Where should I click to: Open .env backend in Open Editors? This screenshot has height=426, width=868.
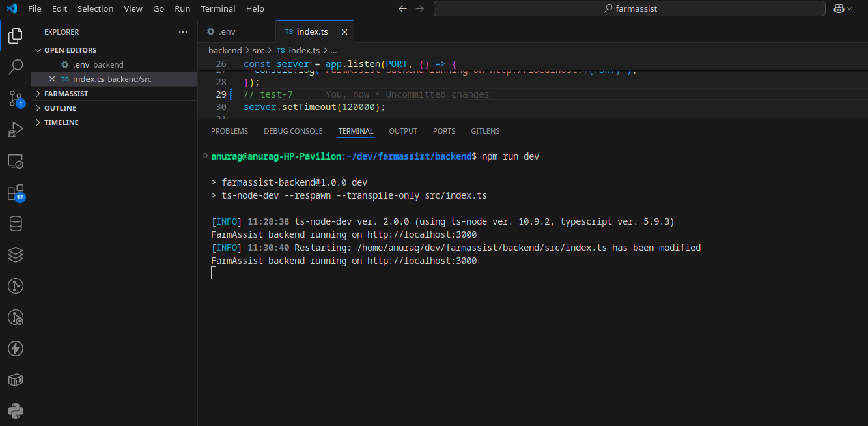[114, 64]
